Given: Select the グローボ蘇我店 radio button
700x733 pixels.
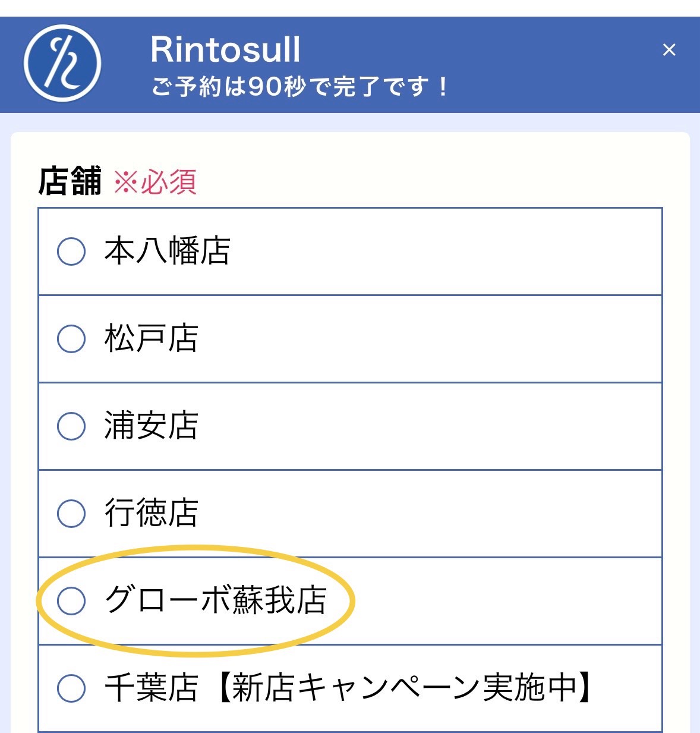Looking at the screenshot, I should [71, 600].
